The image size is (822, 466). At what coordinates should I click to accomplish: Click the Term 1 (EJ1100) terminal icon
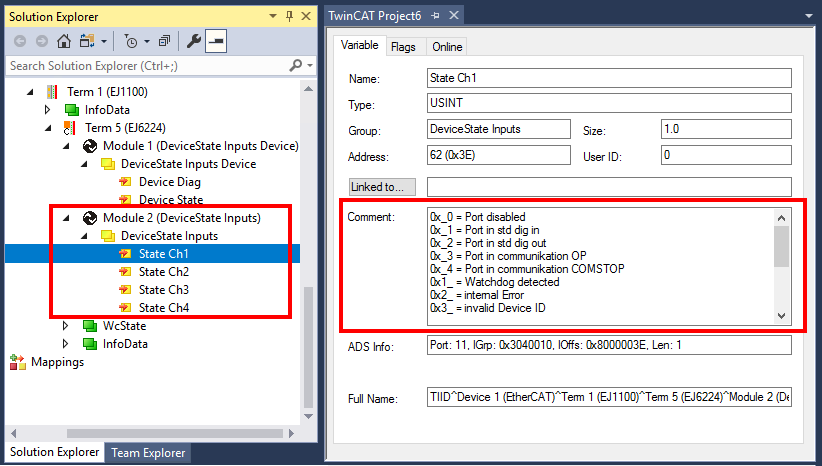tap(52, 92)
